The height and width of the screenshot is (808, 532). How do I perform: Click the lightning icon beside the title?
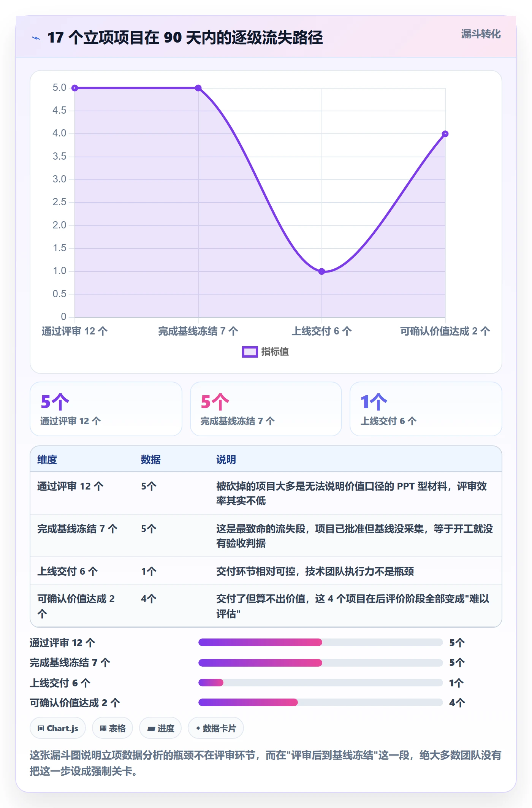(x=36, y=38)
